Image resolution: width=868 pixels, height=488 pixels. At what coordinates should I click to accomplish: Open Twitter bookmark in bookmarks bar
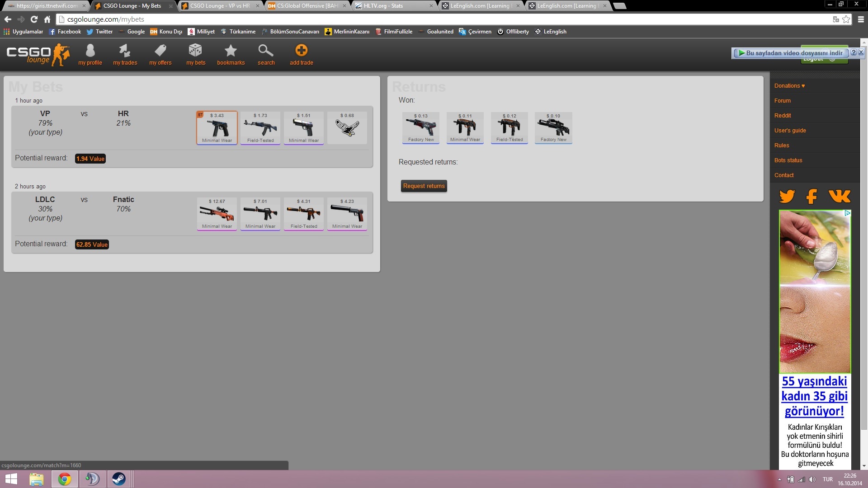coord(99,32)
